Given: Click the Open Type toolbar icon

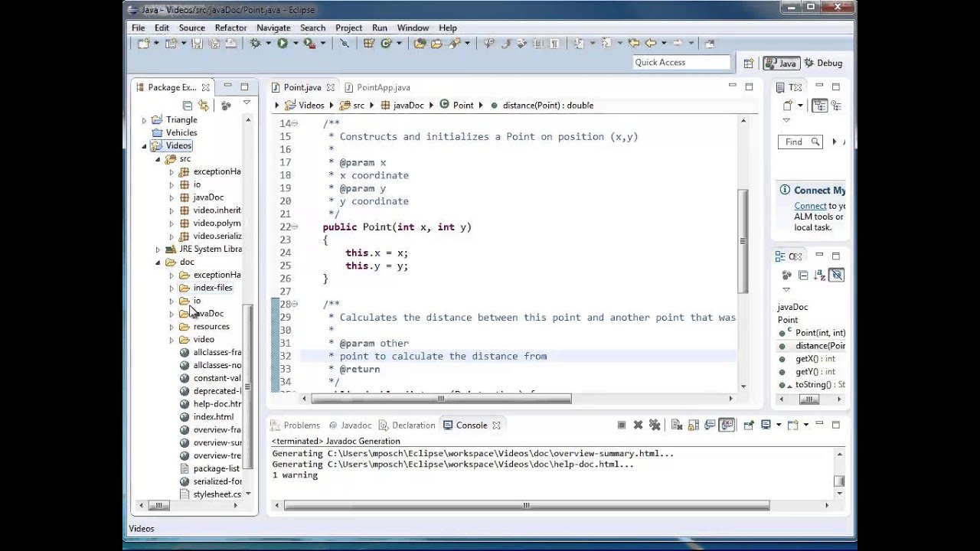Looking at the screenshot, I should (x=420, y=44).
